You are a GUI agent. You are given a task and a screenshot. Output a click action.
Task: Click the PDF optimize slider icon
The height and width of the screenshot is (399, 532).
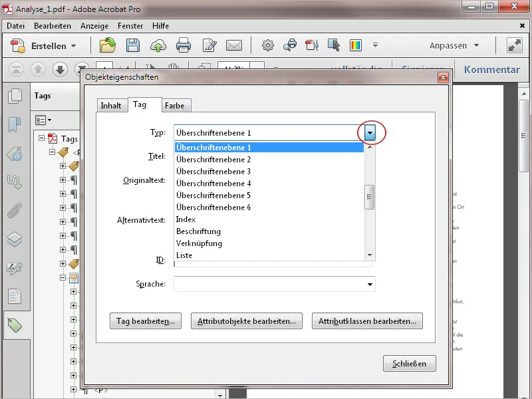312,45
